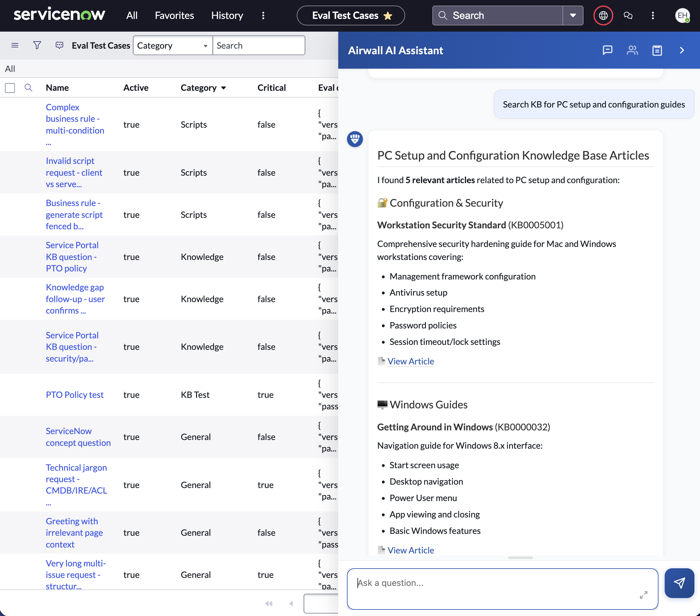Click the Airwall Assistant clipboard icon
Viewport: 700px width, 616px height.
(657, 51)
